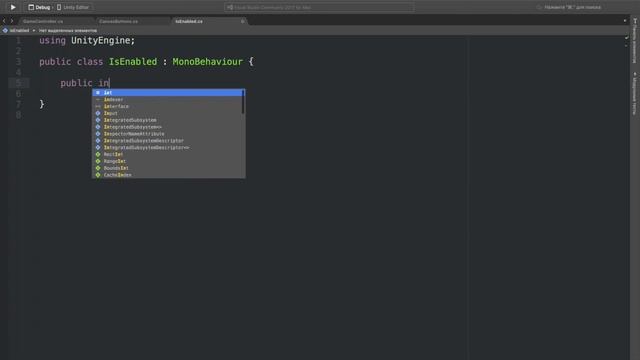The height and width of the screenshot is (360, 640).
Task: Pick 'IntegratedSubsystemDescriptor<>' suggestion
Action: (x=168, y=148)
